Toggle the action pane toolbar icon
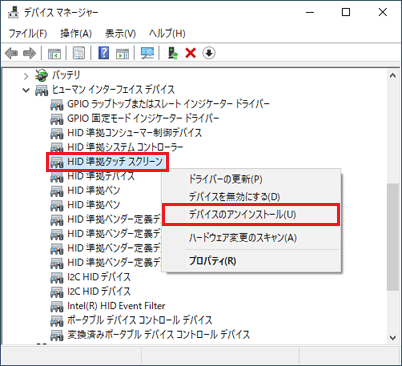The height and width of the screenshot is (366, 402). click(122, 53)
